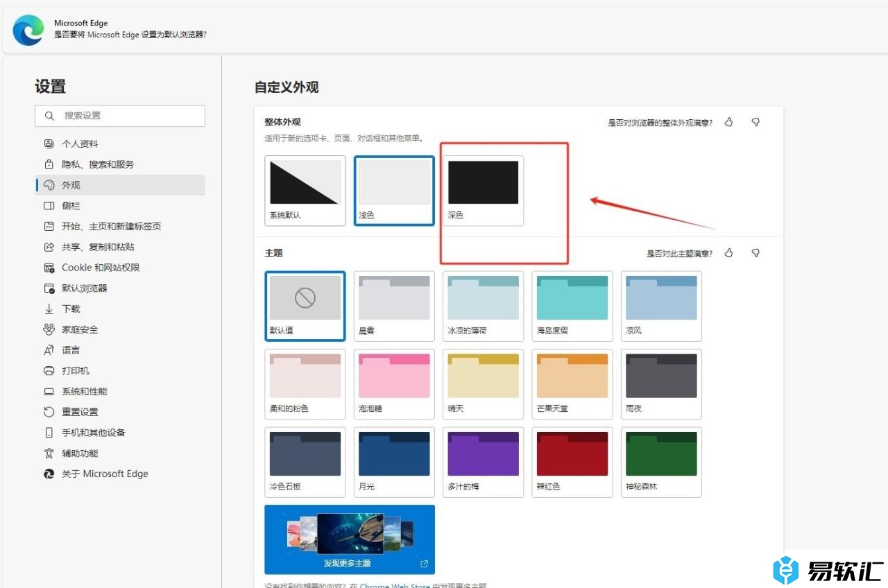Viewport: 888px width, 588px height.
Task: Click the search magnifier icon
Action: pos(49,116)
